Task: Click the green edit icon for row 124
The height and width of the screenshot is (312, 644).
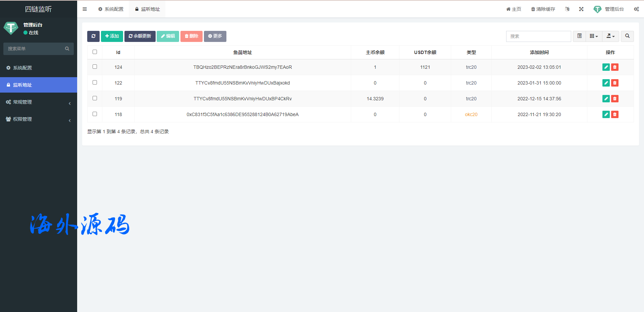Action: point(606,67)
